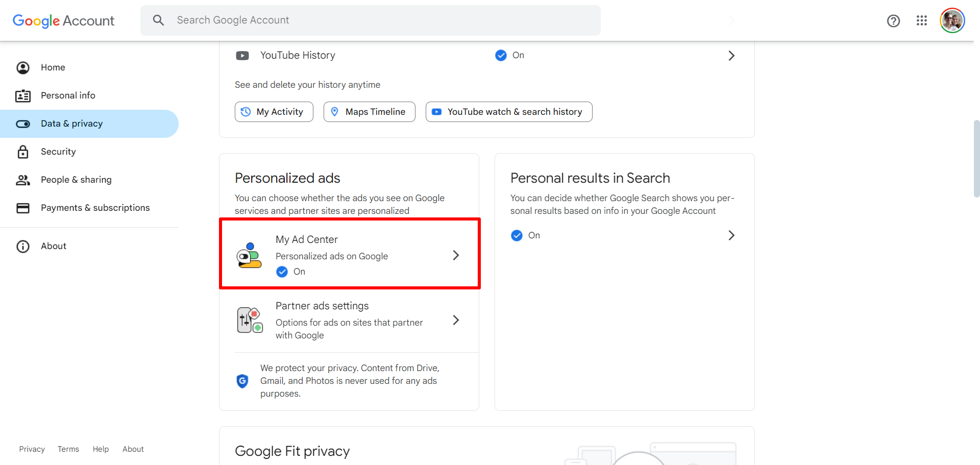980x465 pixels.
Task: Click the Personal info card icon
Action: point(23,95)
